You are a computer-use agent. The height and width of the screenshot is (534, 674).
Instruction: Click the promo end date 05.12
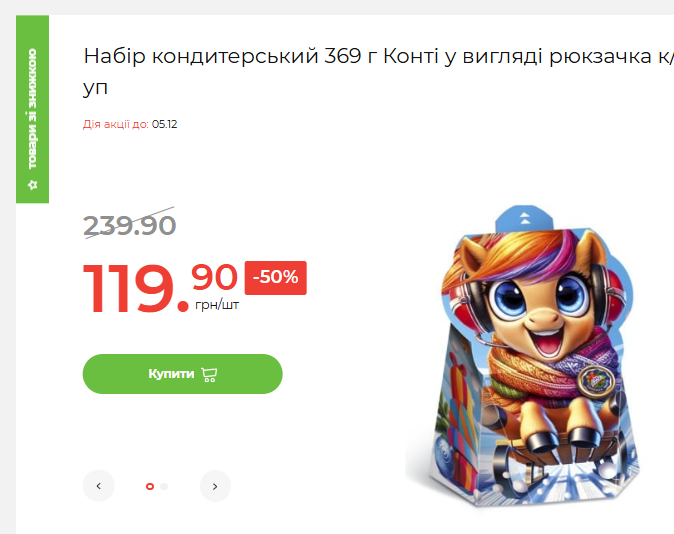tap(165, 124)
